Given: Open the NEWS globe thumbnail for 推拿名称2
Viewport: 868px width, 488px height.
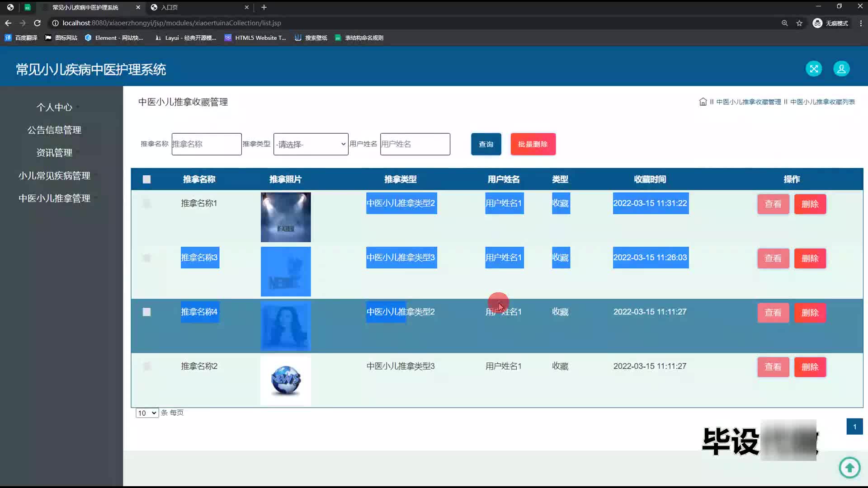Looking at the screenshot, I should [286, 380].
